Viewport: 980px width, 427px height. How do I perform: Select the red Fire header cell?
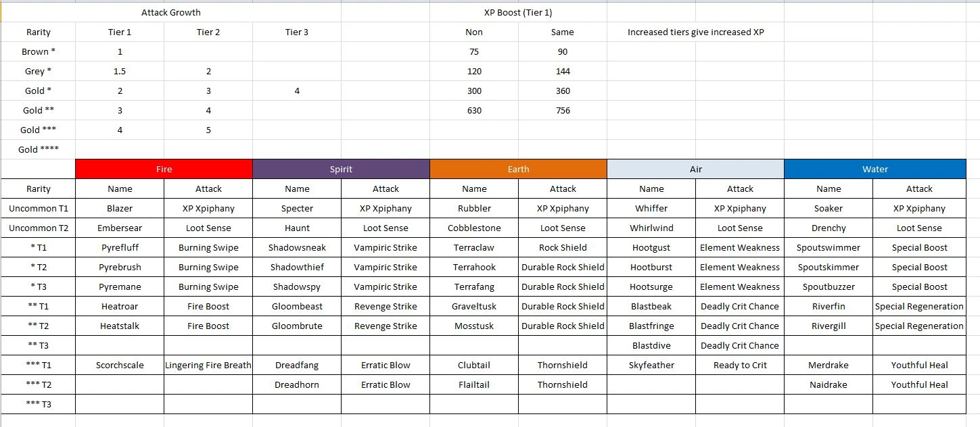tap(164, 170)
